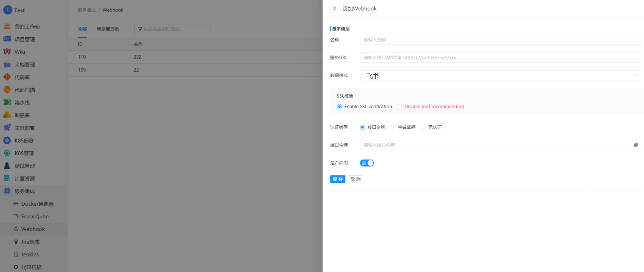Image resolution: width=644 pixels, height=272 pixels.
Task: Open 流水线 pipeline icon in sidebar
Action: tap(7, 102)
